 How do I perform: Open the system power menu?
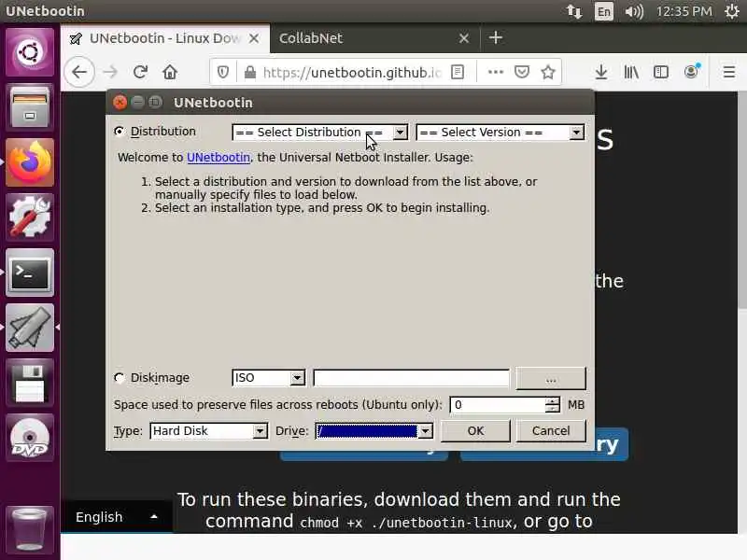731,11
